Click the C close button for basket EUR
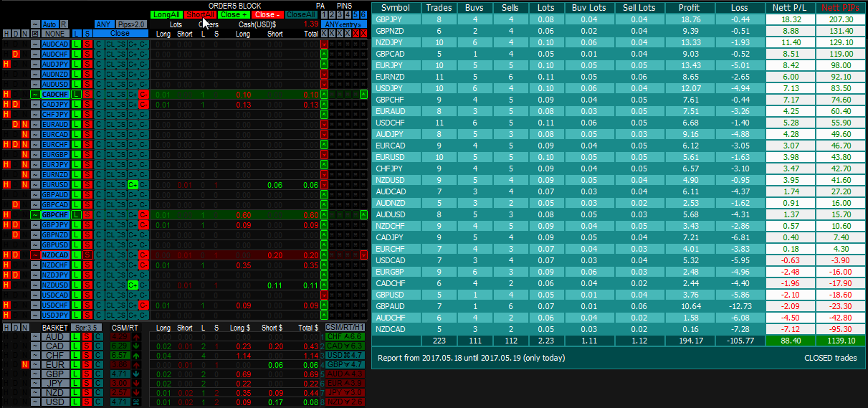 [98, 365]
